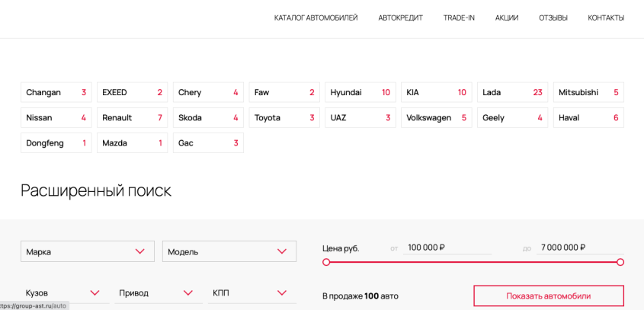
Task: Open the Trade-In section
Action: pos(459,18)
